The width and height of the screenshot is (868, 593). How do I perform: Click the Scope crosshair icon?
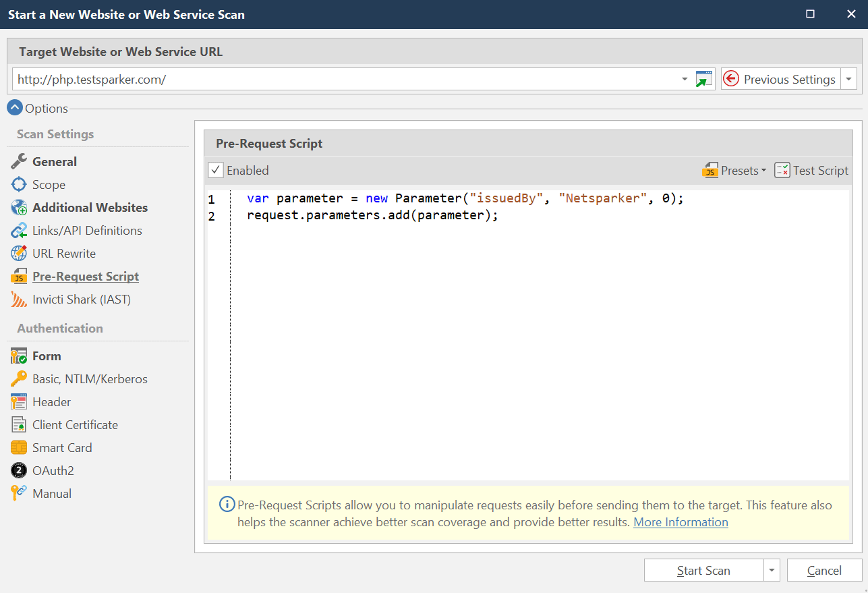(x=19, y=185)
